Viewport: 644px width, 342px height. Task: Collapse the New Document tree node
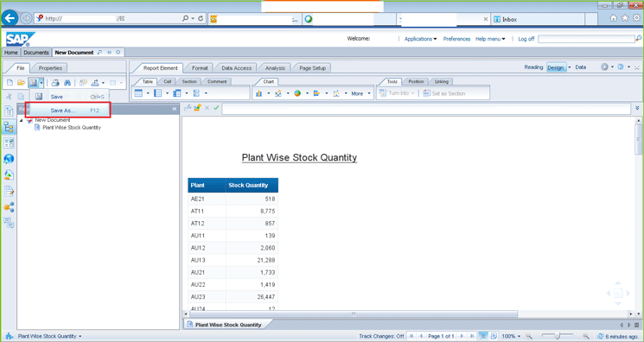22,120
